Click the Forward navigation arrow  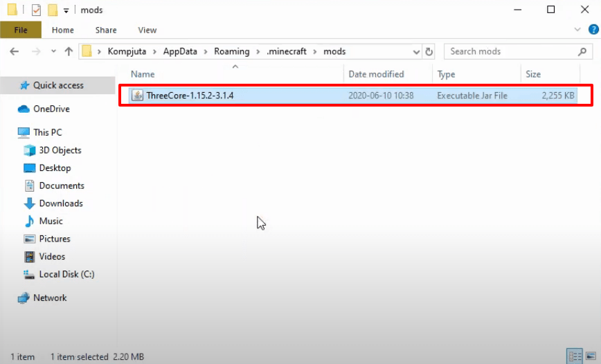[x=36, y=51]
